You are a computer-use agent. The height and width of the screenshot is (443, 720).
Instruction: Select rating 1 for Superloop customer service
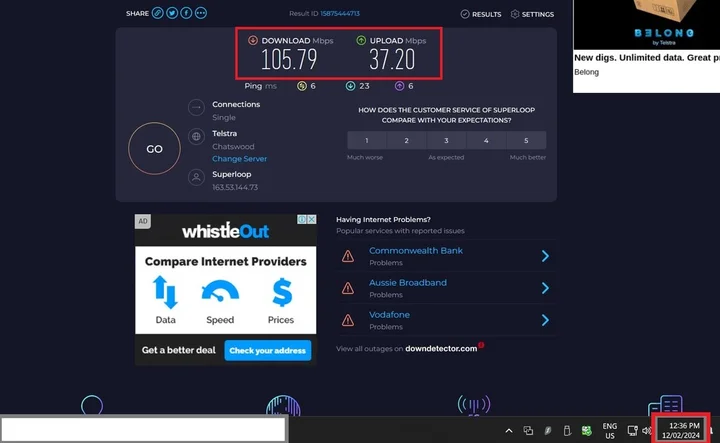tap(367, 141)
